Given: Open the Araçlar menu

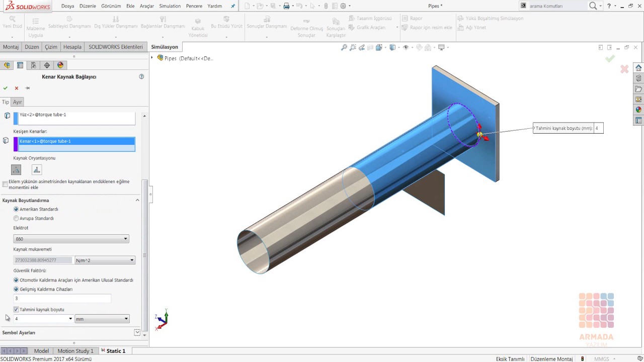Looking at the screenshot, I should [x=147, y=6].
